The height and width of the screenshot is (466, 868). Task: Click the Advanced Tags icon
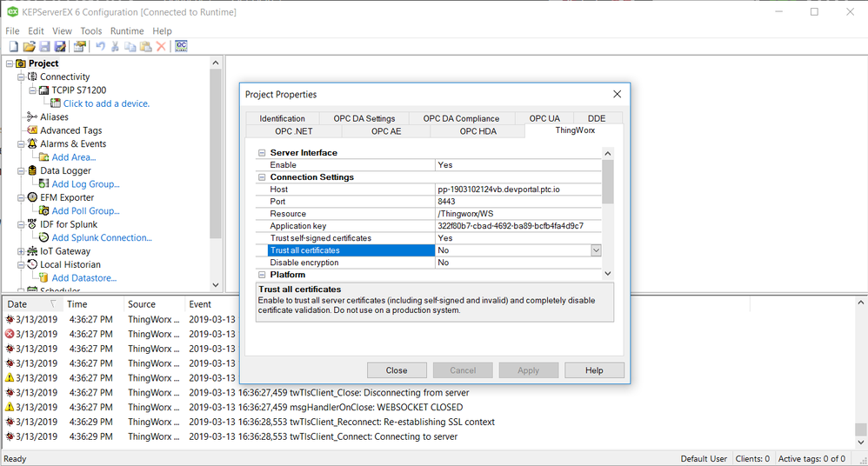pos(32,130)
